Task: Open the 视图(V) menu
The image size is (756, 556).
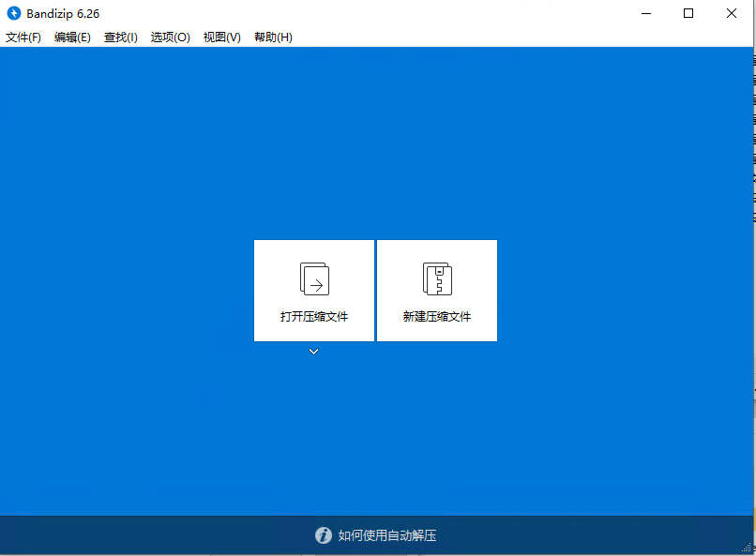Action: [221, 38]
